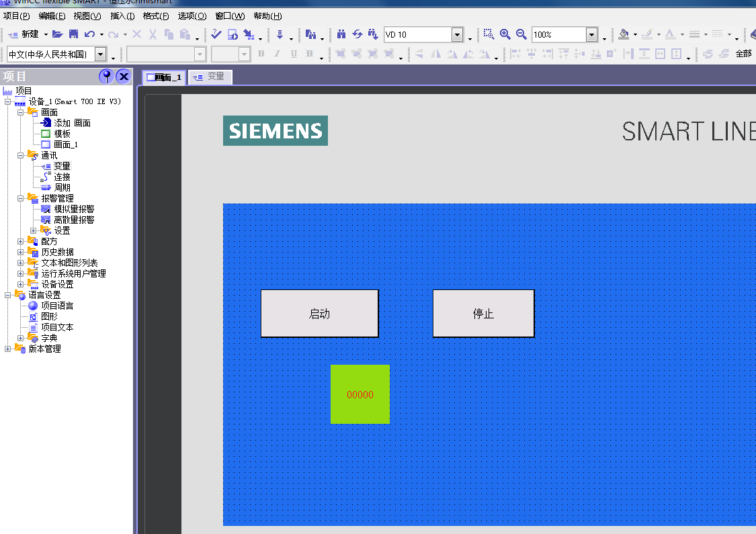The image size is (756, 534).
Task: Expand the 配方 tree node
Action: 21,241
